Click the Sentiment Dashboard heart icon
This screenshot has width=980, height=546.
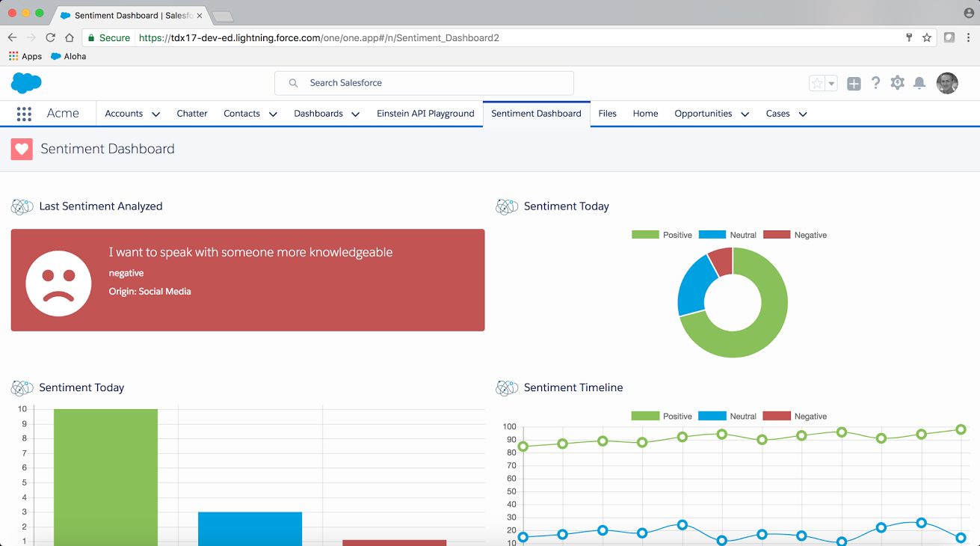22,149
